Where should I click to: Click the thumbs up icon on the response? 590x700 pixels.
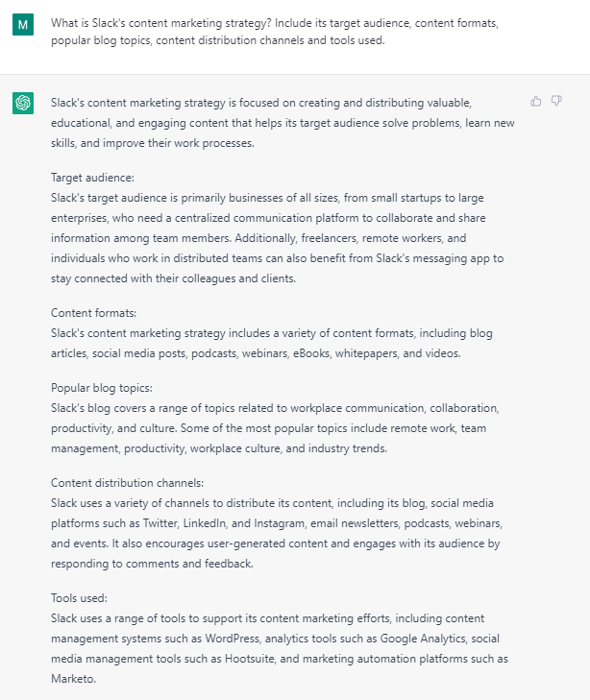536,101
